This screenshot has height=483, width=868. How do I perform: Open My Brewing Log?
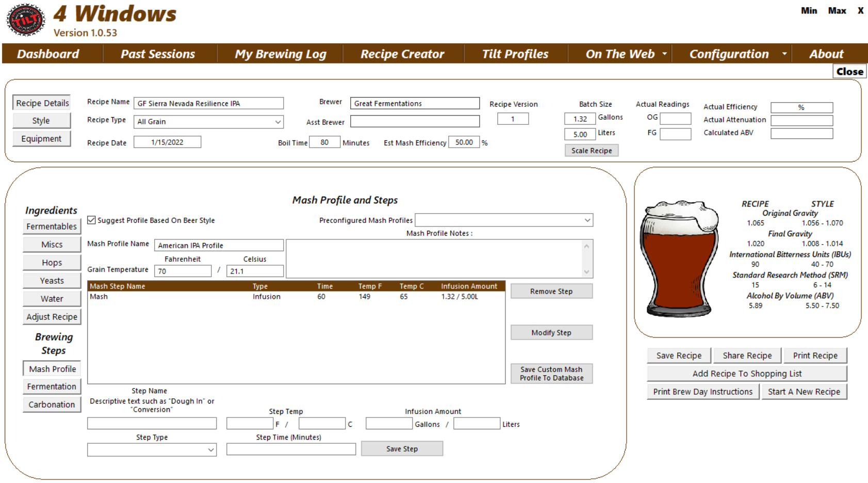(281, 54)
